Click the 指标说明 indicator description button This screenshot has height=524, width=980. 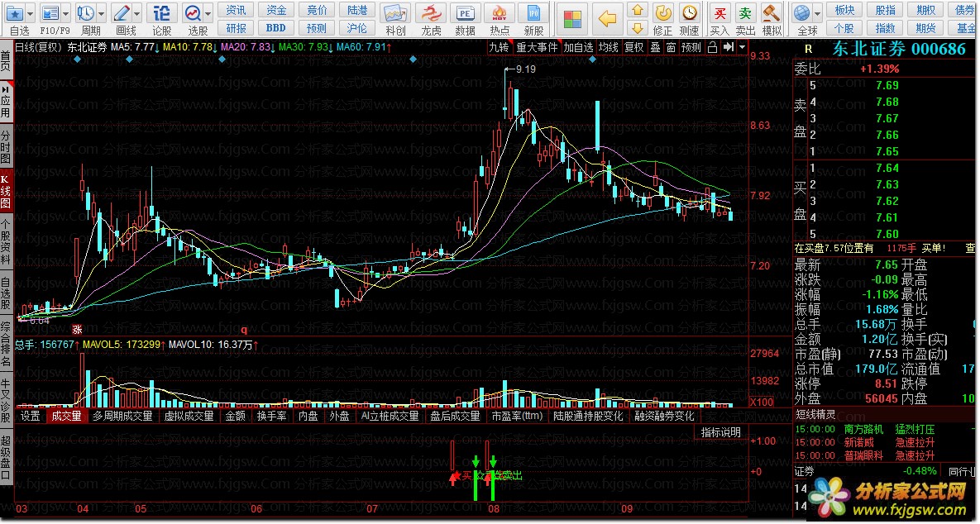[x=720, y=432]
